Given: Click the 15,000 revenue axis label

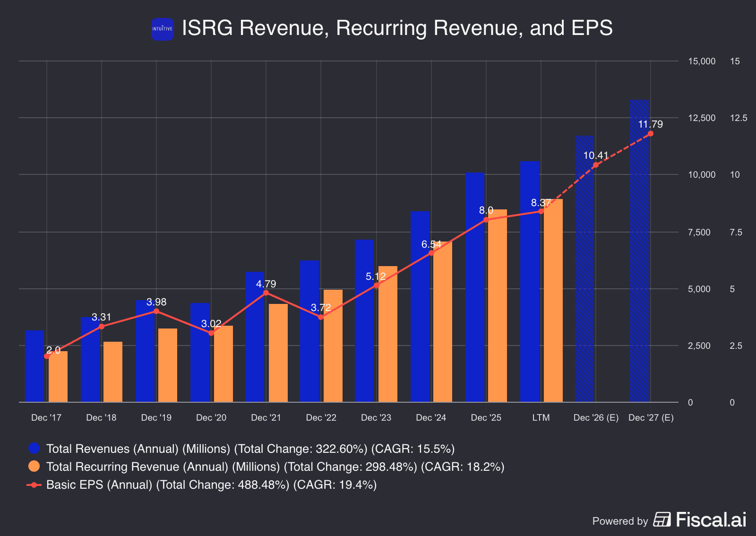Looking at the screenshot, I should 702,61.
